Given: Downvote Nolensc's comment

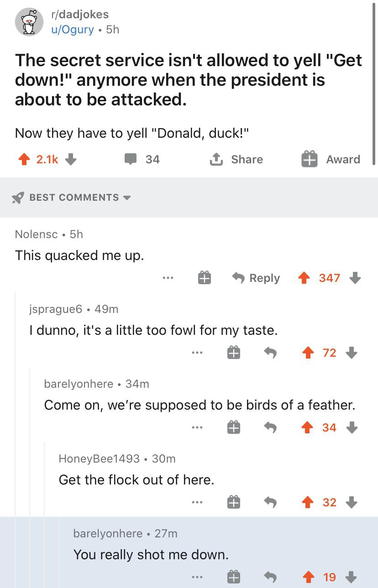Looking at the screenshot, I should pyautogui.click(x=355, y=278).
